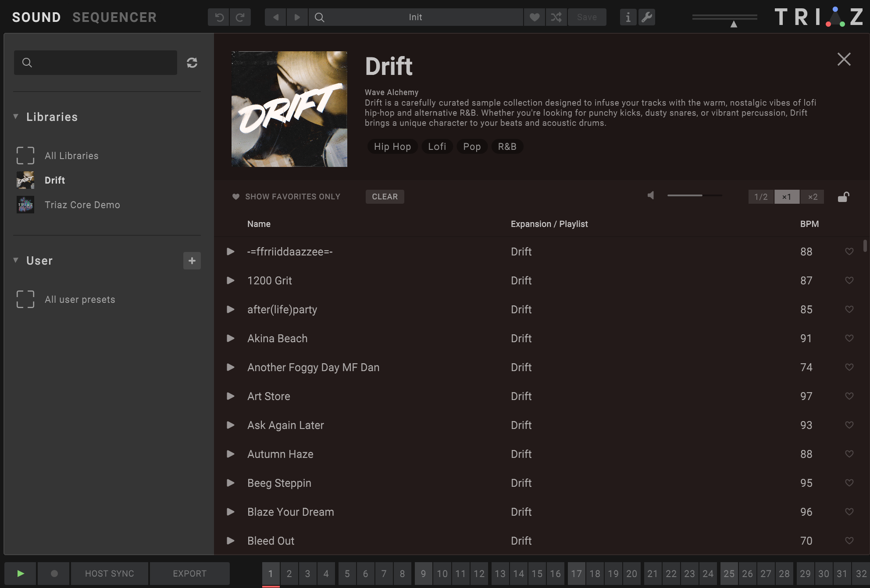Viewport: 870px width, 588px height.
Task: Click the shuffle random preset icon
Action: click(x=556, y=17)
